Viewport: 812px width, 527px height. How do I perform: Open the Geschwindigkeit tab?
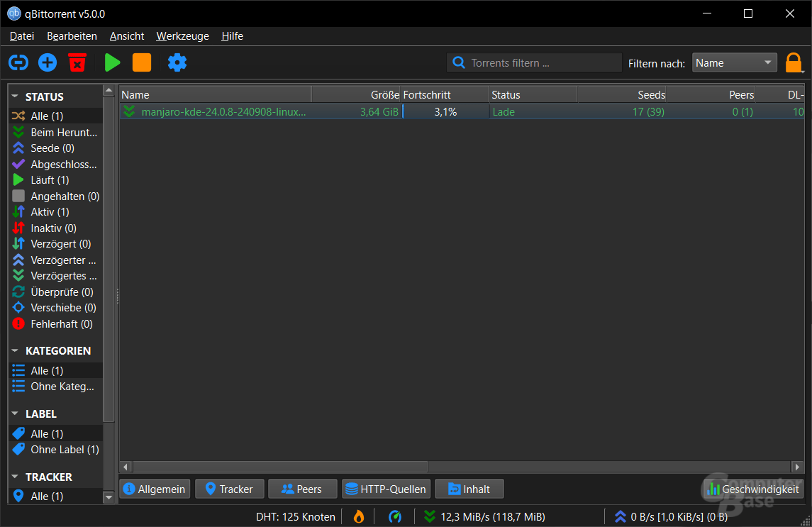pyautogui.click(x=753, y=489)
